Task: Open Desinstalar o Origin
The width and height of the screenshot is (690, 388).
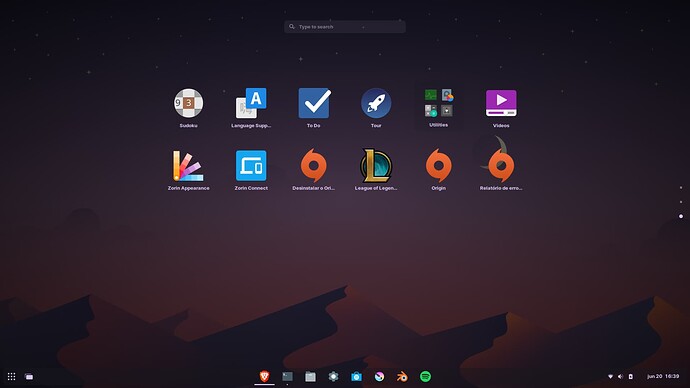Action: 314,165
